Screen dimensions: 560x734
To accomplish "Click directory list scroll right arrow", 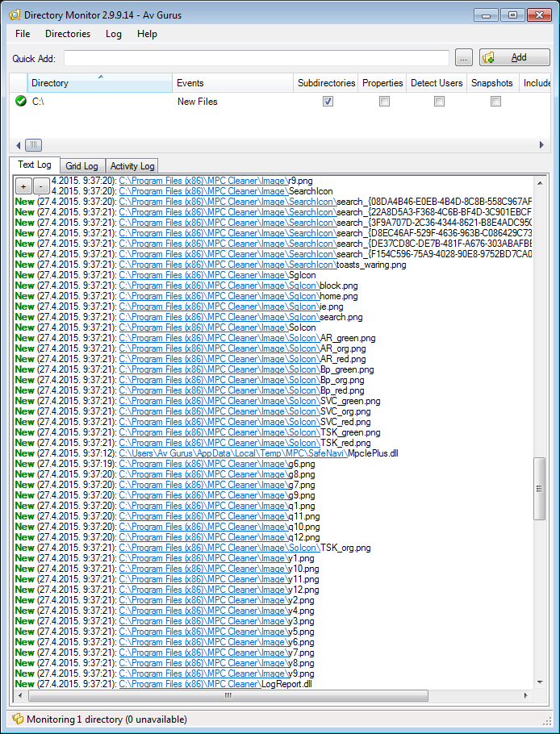I will [541, 145].
